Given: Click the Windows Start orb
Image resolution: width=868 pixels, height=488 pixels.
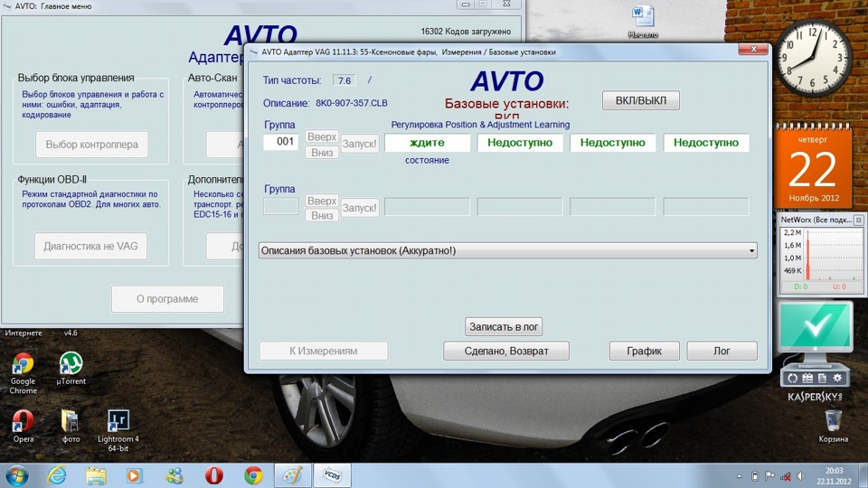Looking at the screenshot, I should (x=16, y=476).
